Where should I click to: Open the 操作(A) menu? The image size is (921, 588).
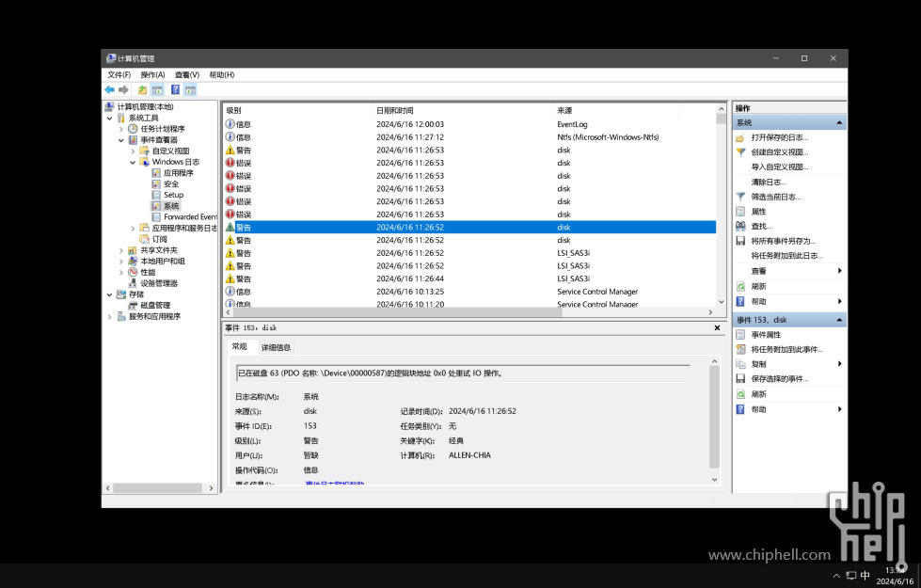click(x=152, y=74)
